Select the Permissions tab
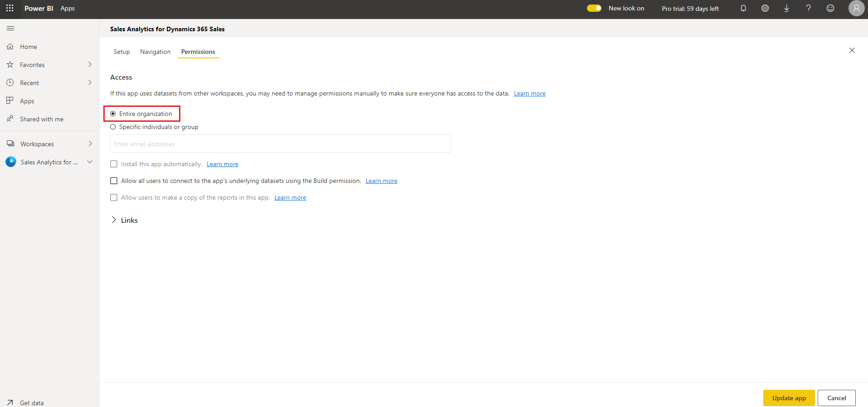This screenshot has width=868, height=407. 198,52
